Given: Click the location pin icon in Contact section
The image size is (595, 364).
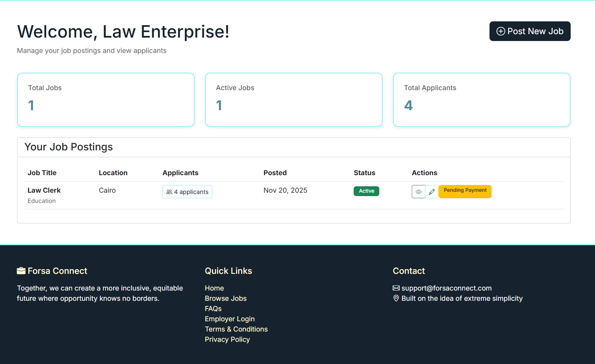Looking at the screenshot, I should (396, 298).
